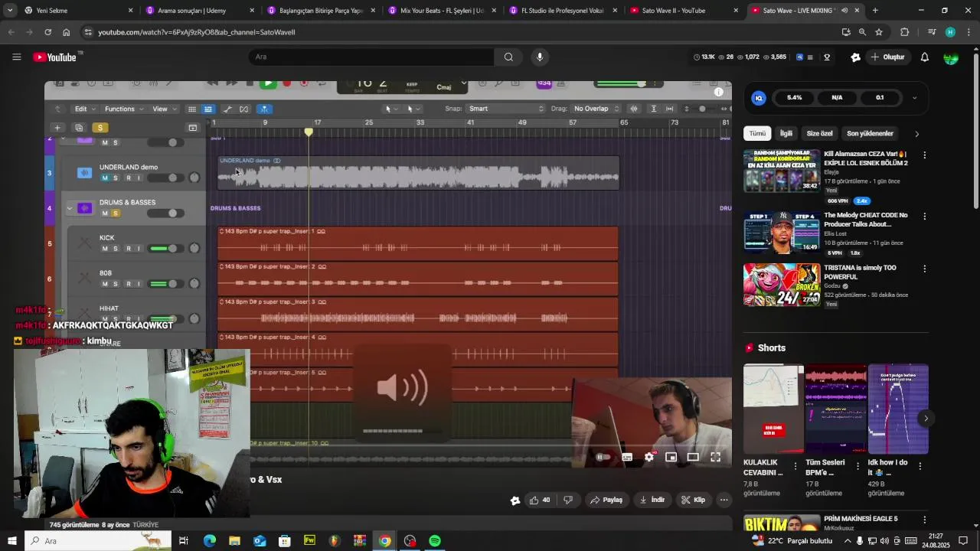Open the Chrome tab search dropdown

9,11
